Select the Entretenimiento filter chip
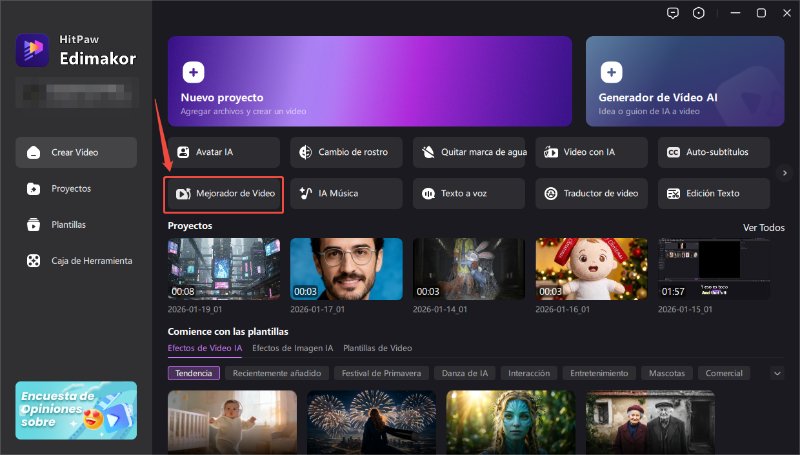800x455 pixels. pos(599,373)
